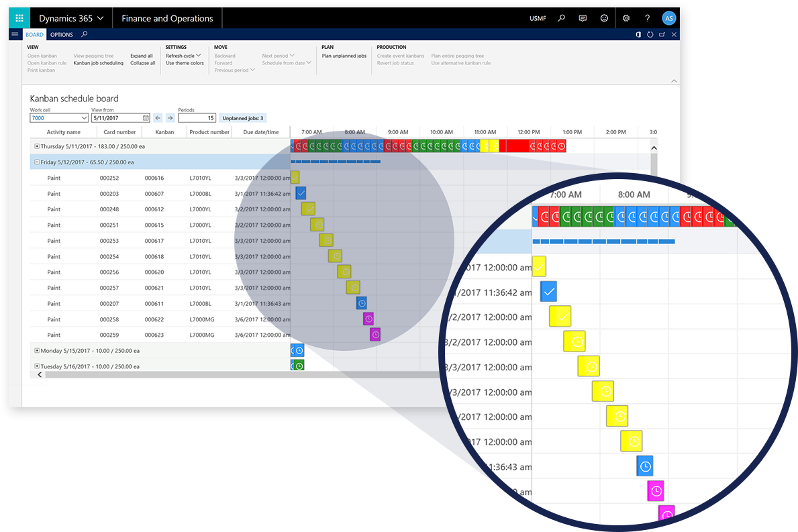Expand the Monday 5/15/2017 group
Screen dimensions: 798x532
[37, 350]
